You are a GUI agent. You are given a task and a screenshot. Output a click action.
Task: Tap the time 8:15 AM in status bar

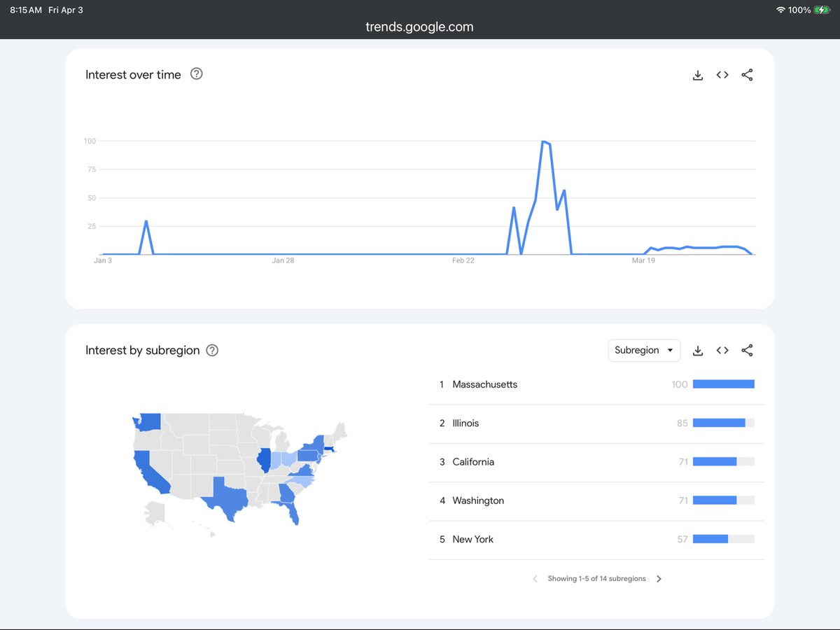point(26,10)
